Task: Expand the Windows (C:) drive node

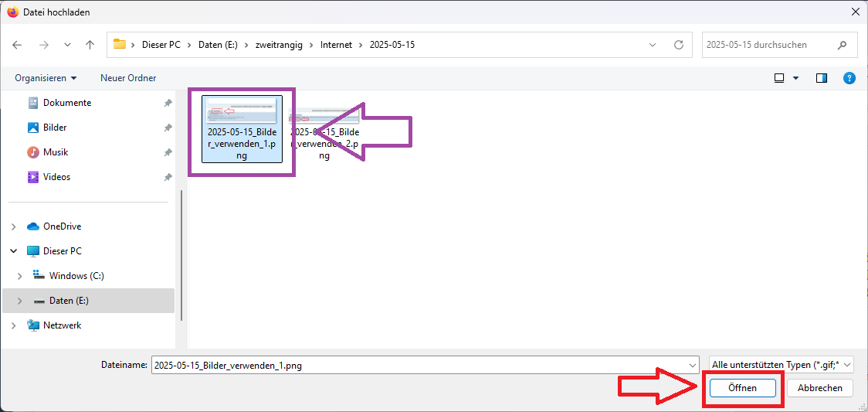Action: pyautogui.click(x=20, y=276)
